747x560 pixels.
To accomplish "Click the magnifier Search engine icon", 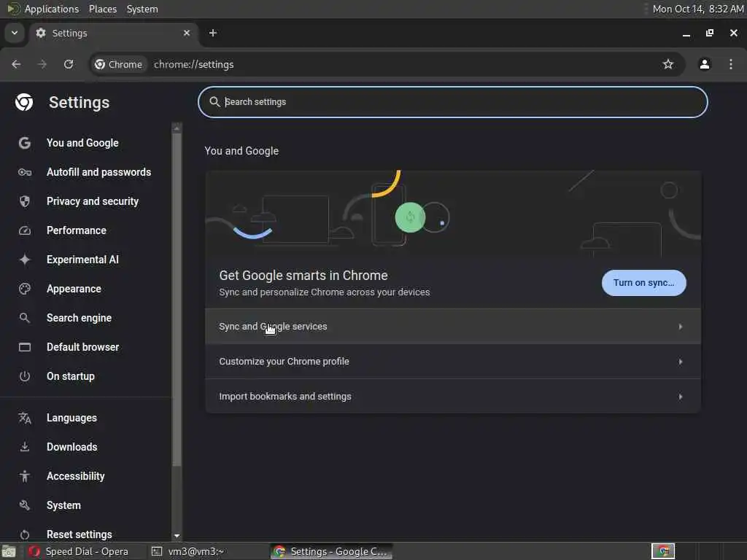I will coord(25,318).
